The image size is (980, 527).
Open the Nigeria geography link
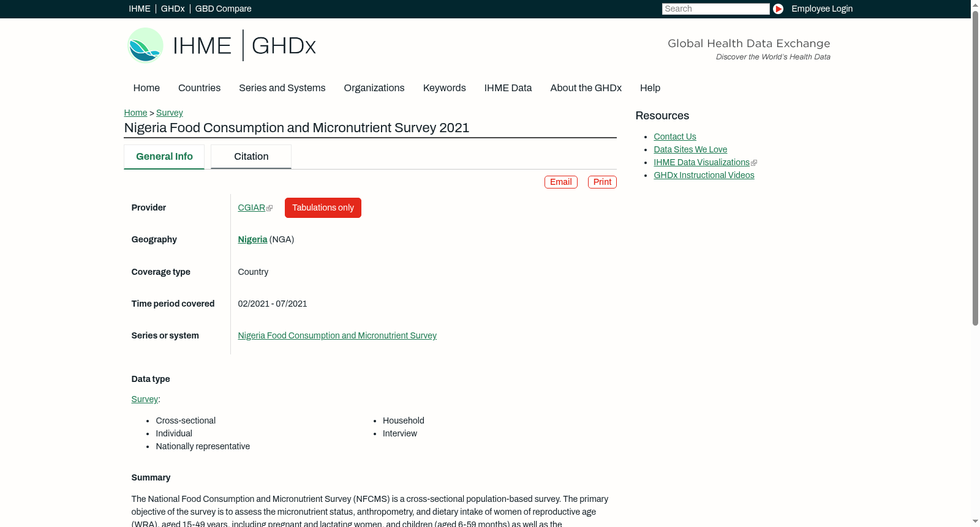tap(252, 240)
